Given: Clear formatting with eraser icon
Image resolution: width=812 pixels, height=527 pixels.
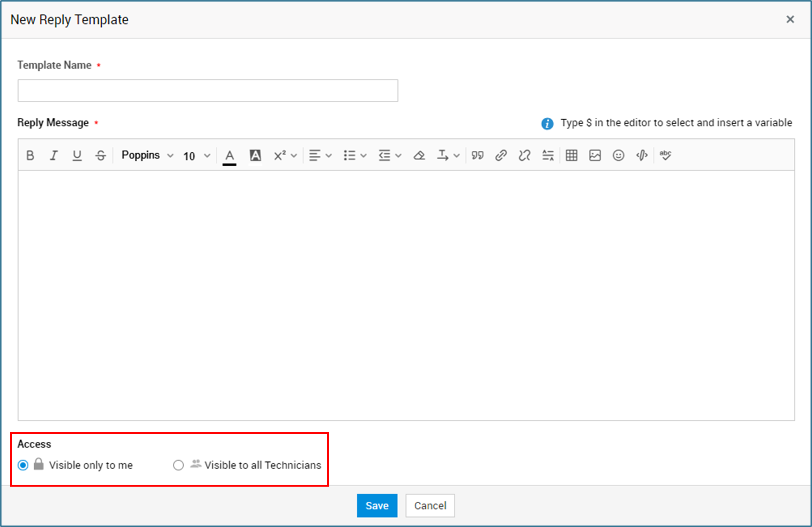Looking at the screenshot, I should 419,155.
